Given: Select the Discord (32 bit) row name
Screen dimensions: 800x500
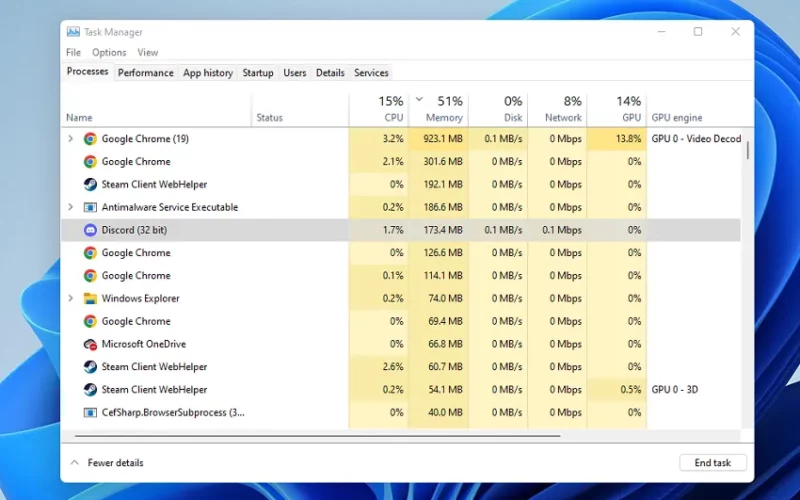Looking at the screenshot, I should pos(134,230).
